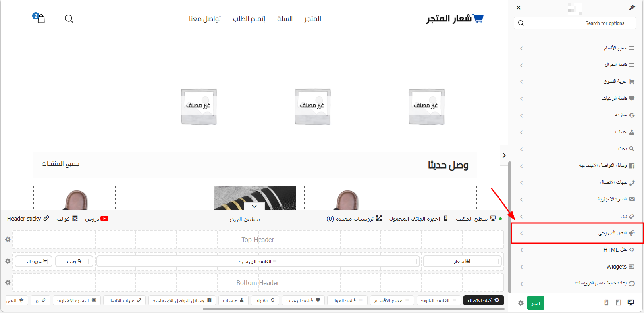Open the gear next to the publish button
Image resolution: width=644 pixels, height=313 pixels.
(521, 303)
